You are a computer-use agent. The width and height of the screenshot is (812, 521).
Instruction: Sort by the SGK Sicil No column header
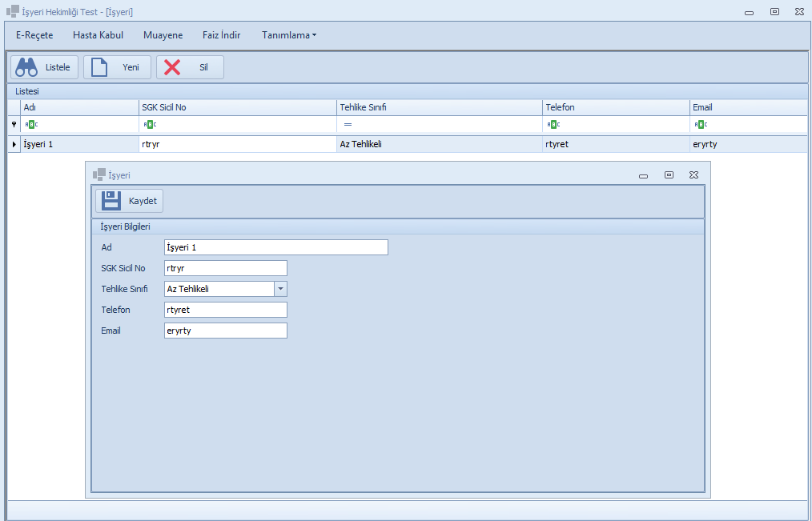pyautogui.click(x=238, y=107)
